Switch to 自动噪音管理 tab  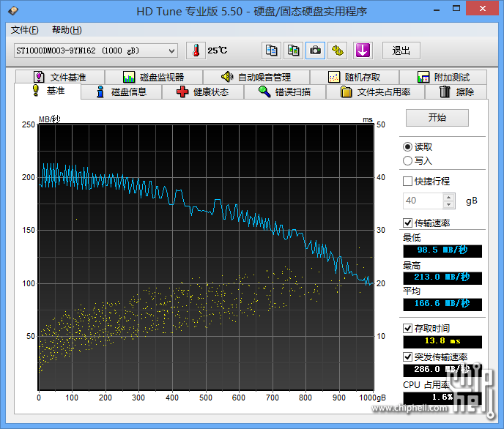point(256,77)
